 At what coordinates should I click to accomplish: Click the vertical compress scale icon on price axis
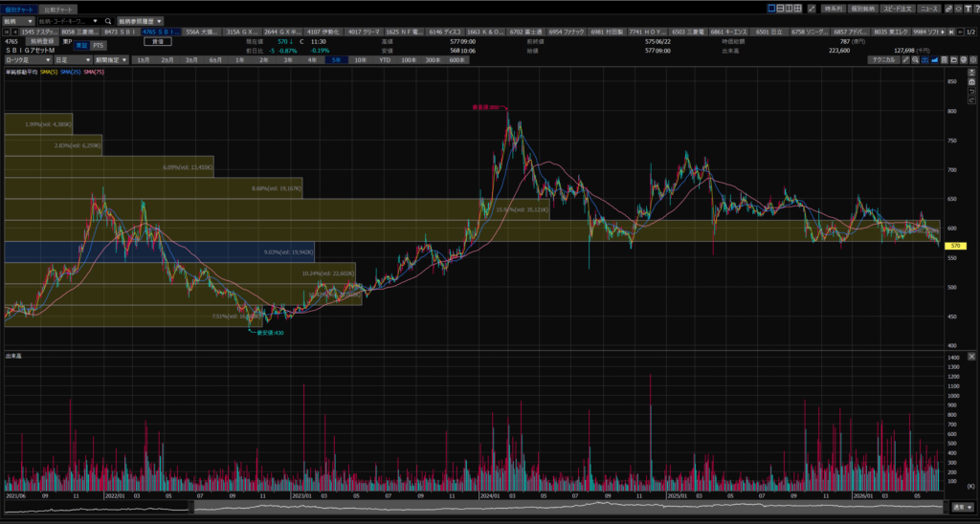[x=972, y=73]
